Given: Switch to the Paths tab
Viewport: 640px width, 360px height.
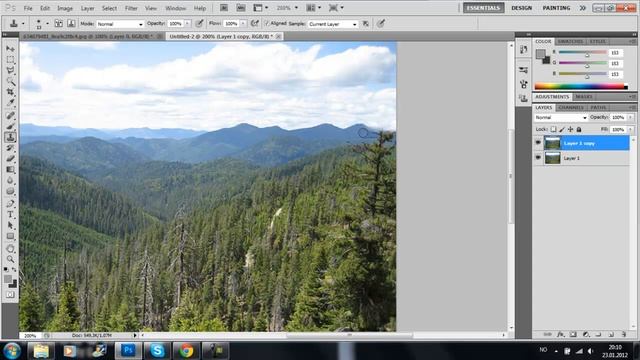Looking at the screenshot, I should coord(598,108).
